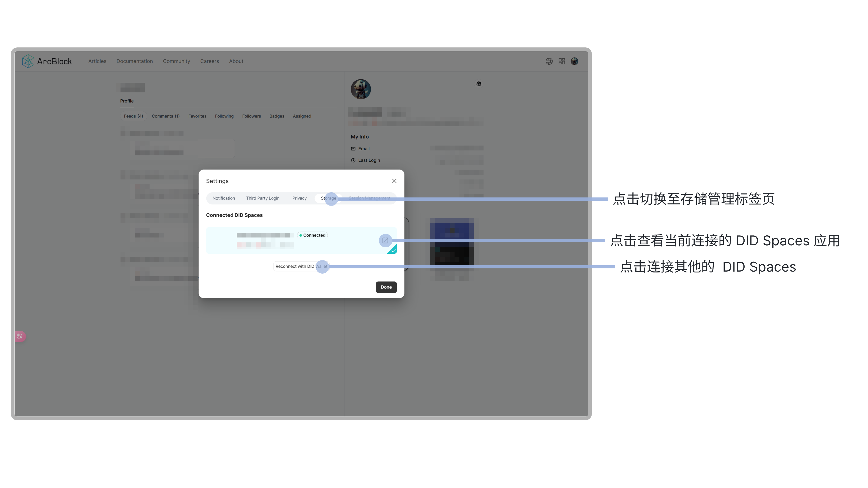Screen dimensions: 868x488
Task: Open connected DID Space external link icon
Action: pyautogui.click(x=385, y=240)
